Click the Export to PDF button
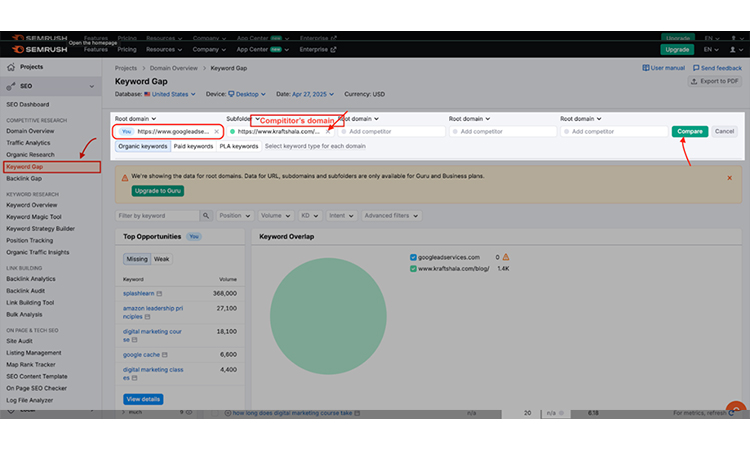Screen dimensions: 750x450 click(x=715, y=81)
